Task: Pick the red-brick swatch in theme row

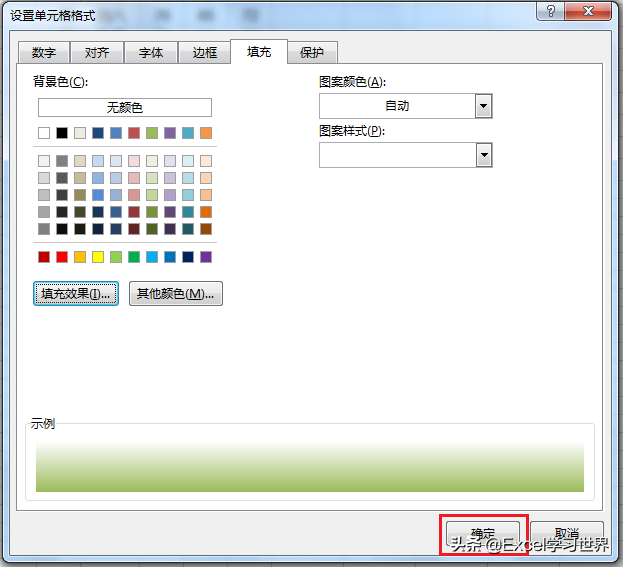Action: [x=134, y=133]
